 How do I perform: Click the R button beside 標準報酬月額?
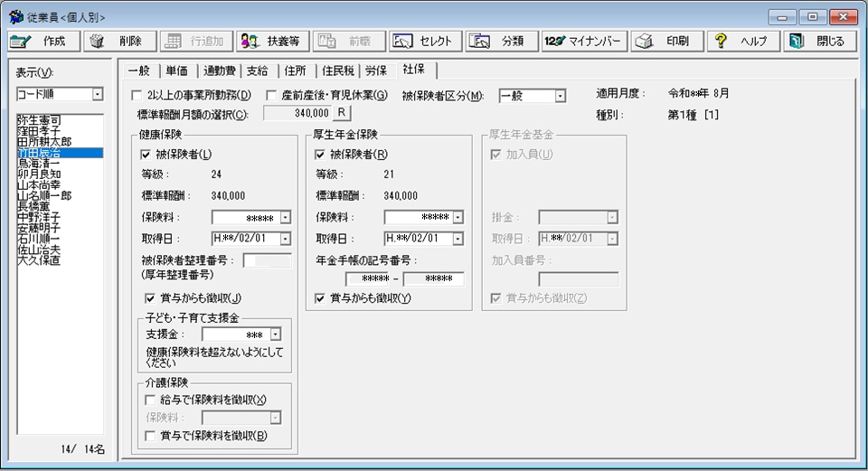pyautogui.click(x=342, y=113)
